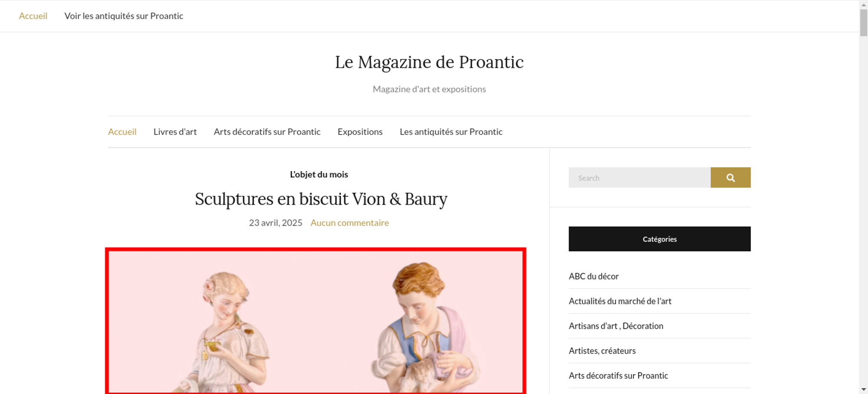Open article Sculptures en biscuit Vion & Baury
The width and height of the screenshot is (868, 394).
click(x=321, y=199)
